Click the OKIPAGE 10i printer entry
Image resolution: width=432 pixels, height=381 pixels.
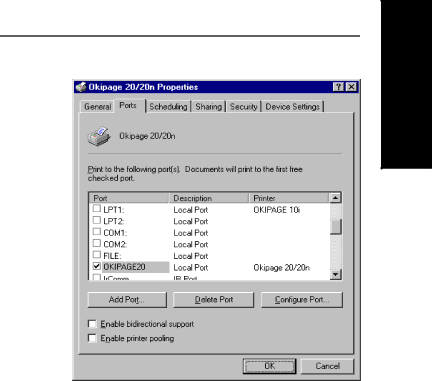[x=277, y=210]
